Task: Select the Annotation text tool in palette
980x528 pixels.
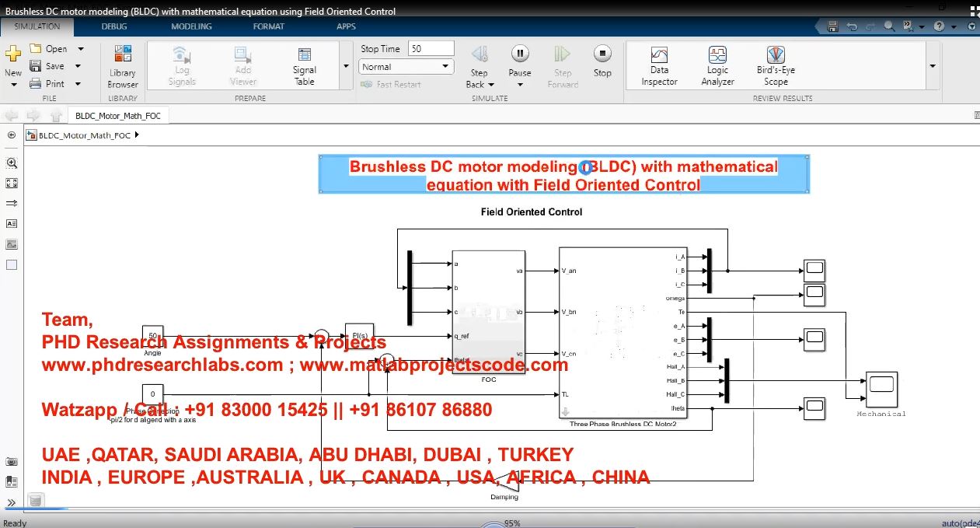Action: [x=12, y=223]
